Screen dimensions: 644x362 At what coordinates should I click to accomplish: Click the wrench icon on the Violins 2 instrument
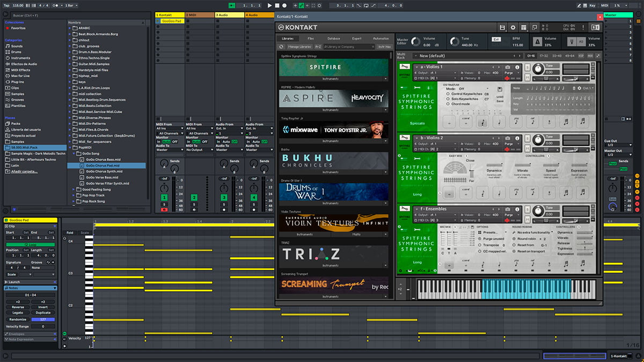coord(405,138)
